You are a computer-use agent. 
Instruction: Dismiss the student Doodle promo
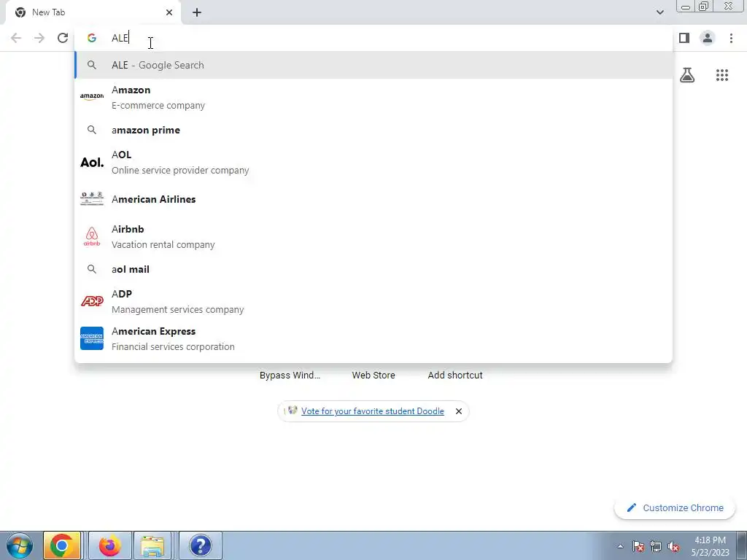point(458,411)
